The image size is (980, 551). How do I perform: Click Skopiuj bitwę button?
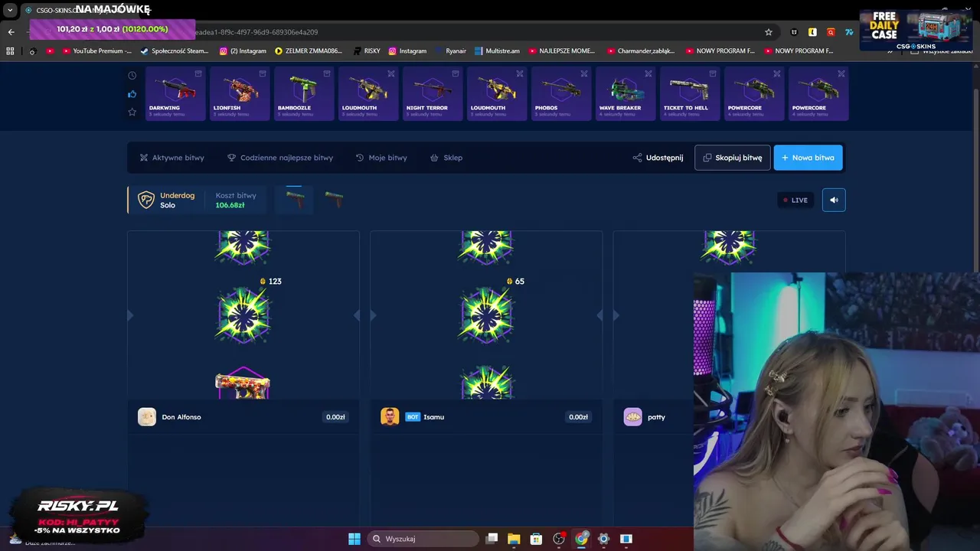pyautogui.click(x=733, y=158)
